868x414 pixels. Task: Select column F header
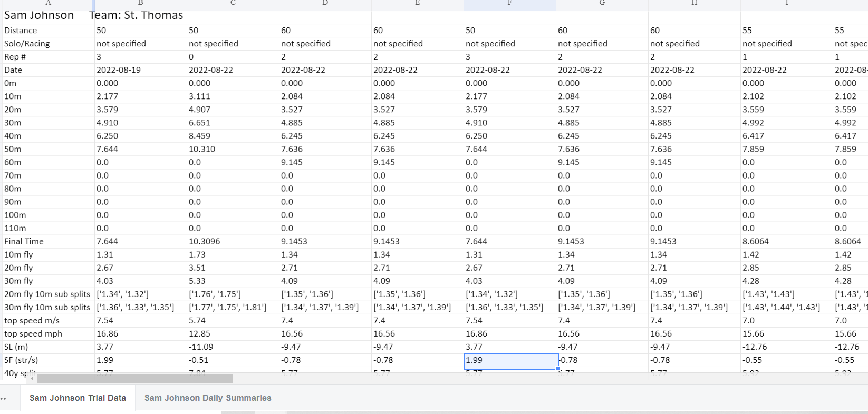tap(510, 4)
